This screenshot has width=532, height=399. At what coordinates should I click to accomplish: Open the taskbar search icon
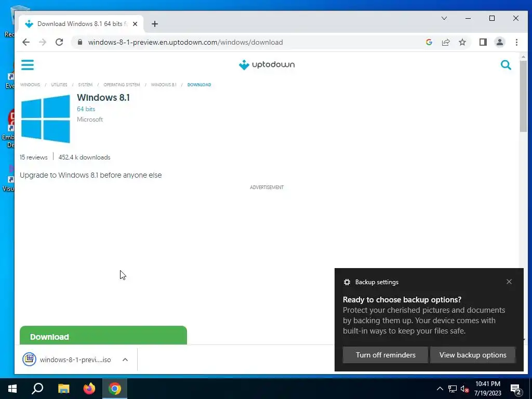click(x=37, y=389)
